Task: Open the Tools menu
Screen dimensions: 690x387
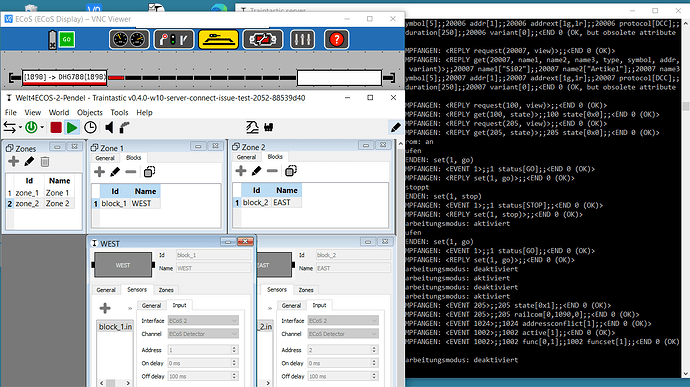Action: coord(119,113)
